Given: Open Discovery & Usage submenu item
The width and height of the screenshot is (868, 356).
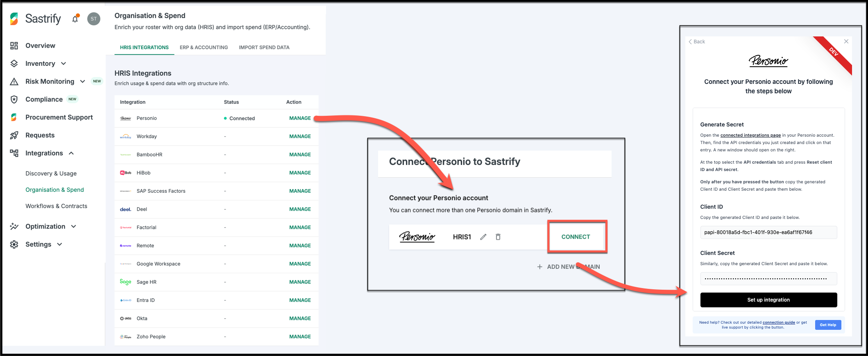Looking at the screenshot, I should (x=51, y=173).
